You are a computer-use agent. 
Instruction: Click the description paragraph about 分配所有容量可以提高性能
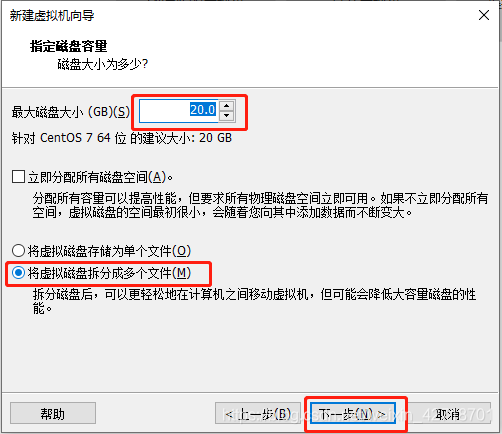coord(260,205)
